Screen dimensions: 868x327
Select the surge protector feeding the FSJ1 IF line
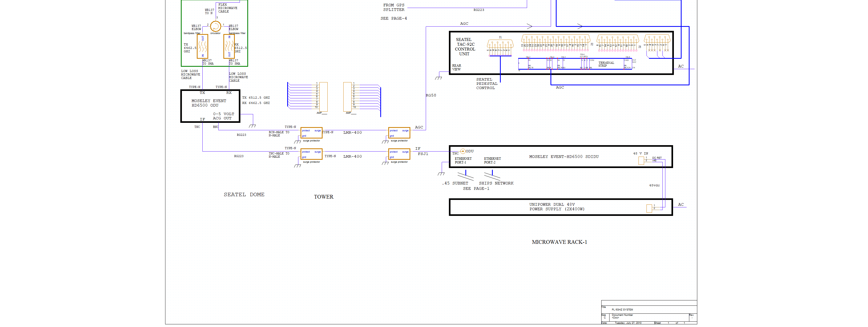click(x=399, y=154)
